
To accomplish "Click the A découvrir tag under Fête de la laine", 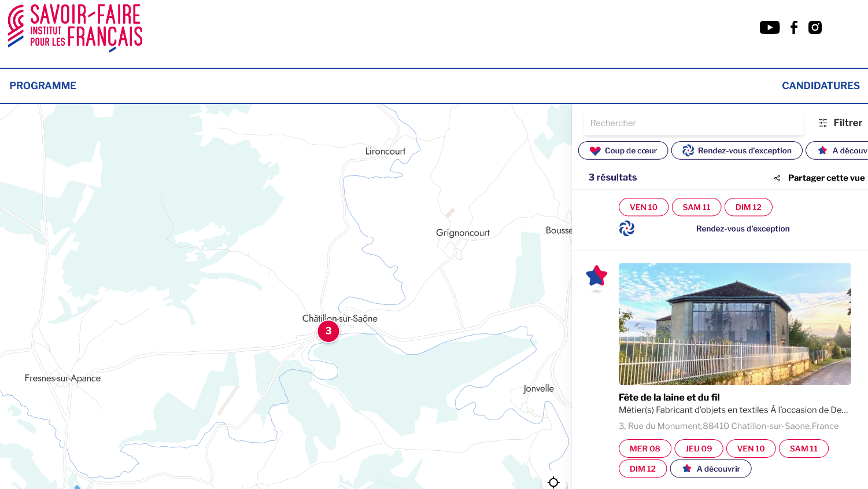I will [711, 469].
